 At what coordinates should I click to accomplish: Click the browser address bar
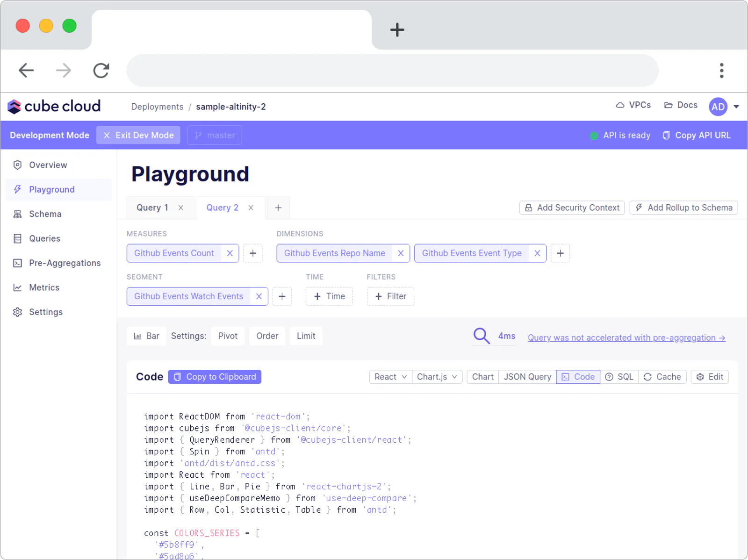pyautogui.click(x=393, y=71)
